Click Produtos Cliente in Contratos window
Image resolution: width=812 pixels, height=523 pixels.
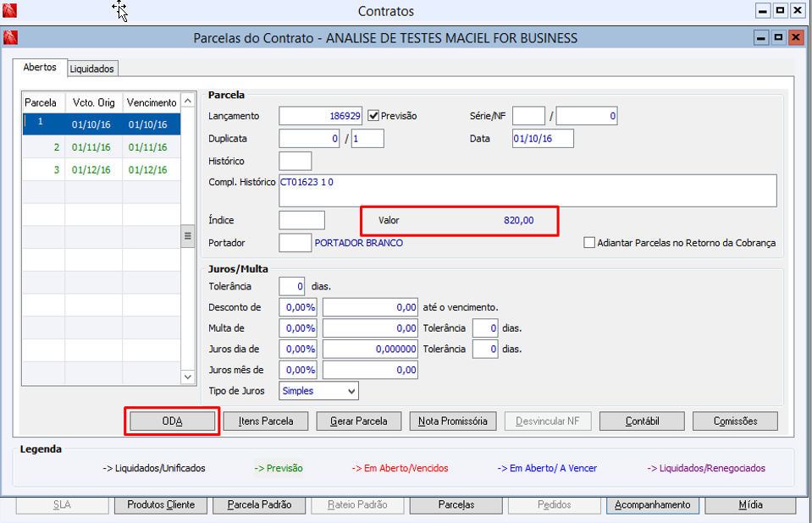(x=161, y=505)
